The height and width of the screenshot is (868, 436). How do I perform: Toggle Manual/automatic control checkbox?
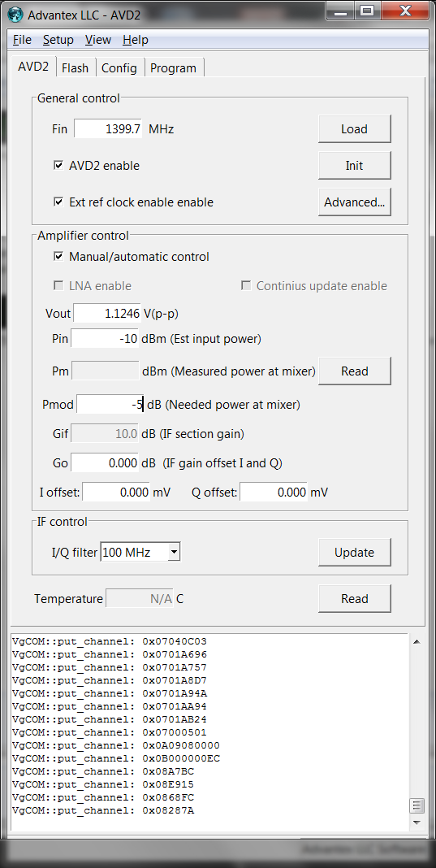coord(58,257)
